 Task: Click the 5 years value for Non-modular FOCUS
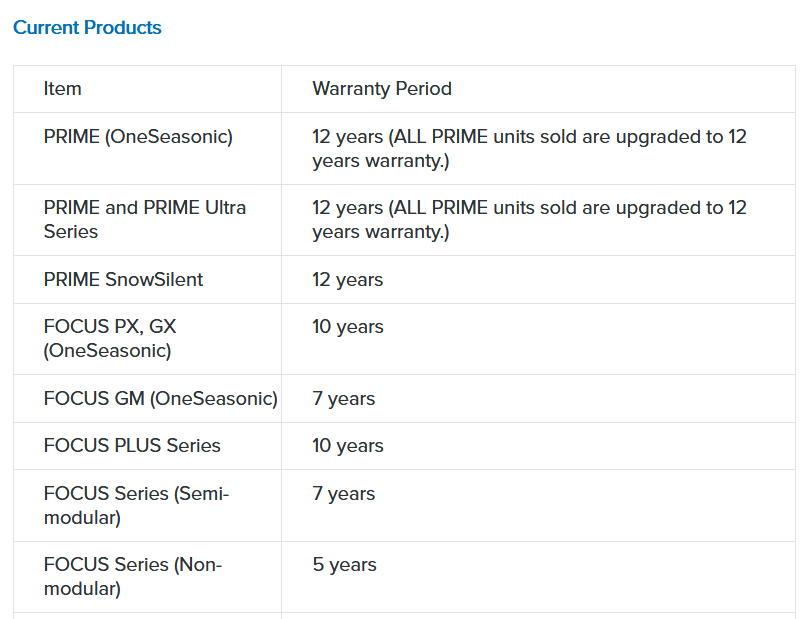tap(343, 565)
